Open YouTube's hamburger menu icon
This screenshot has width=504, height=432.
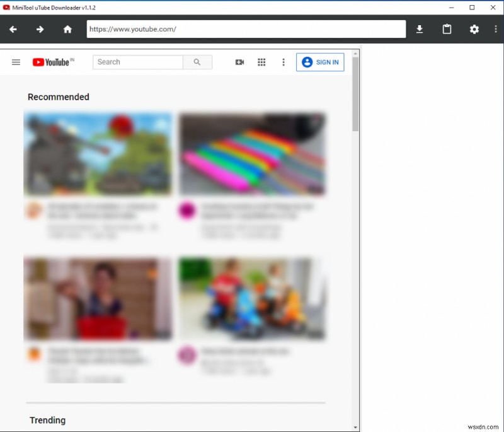(x=16, y=62)
